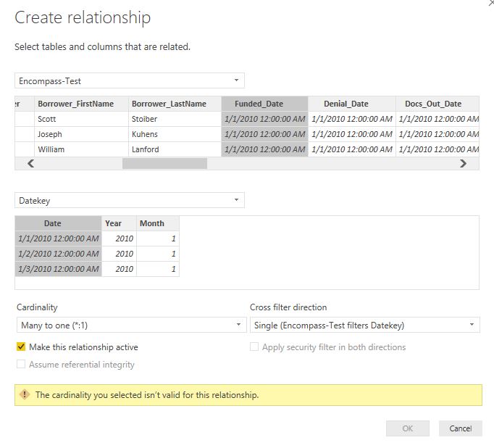This screenshot has height=448, width=494.
Task: Click the warning icon in yellow banner
Action: coord(25,394)
